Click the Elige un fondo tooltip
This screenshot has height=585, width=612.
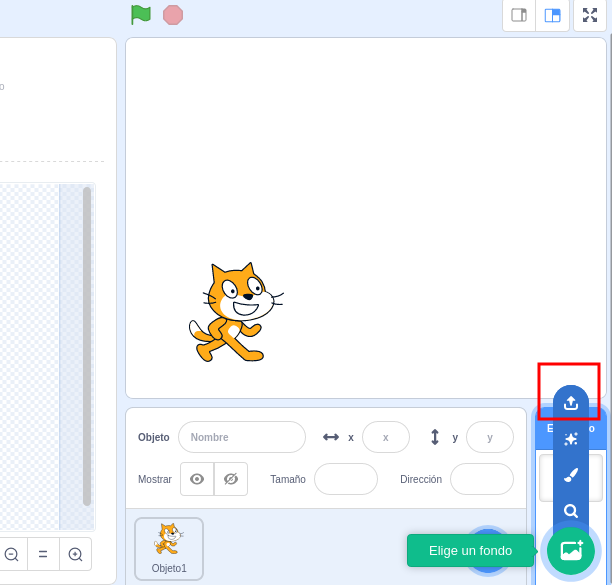(470, 551)
